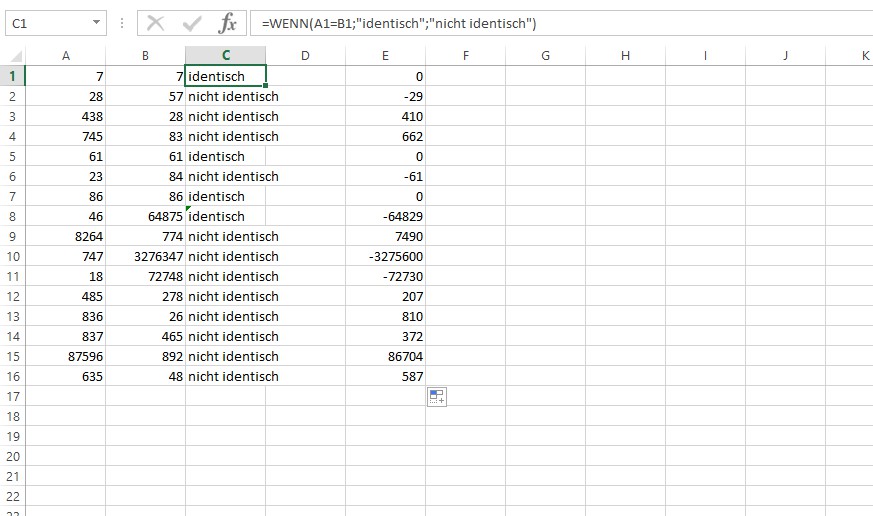Select column K by its header

[863, 56]
